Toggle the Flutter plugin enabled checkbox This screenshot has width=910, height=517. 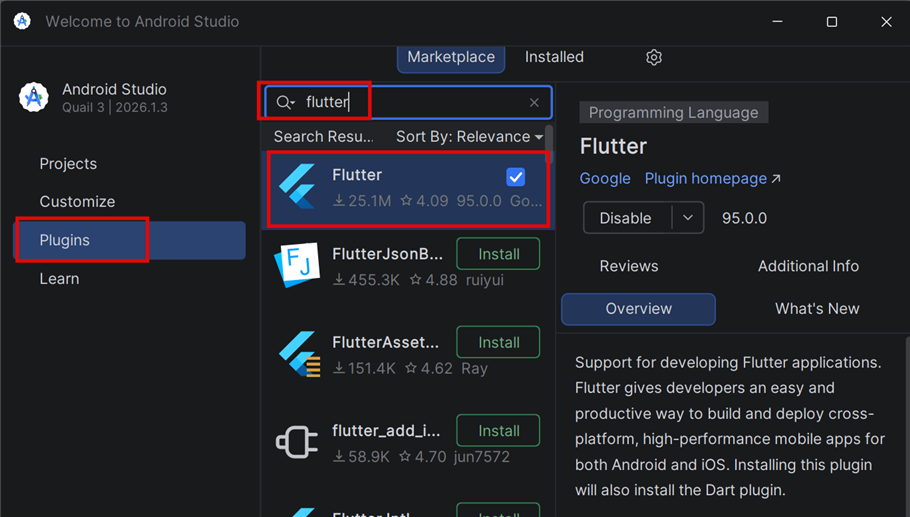[515, 177]
